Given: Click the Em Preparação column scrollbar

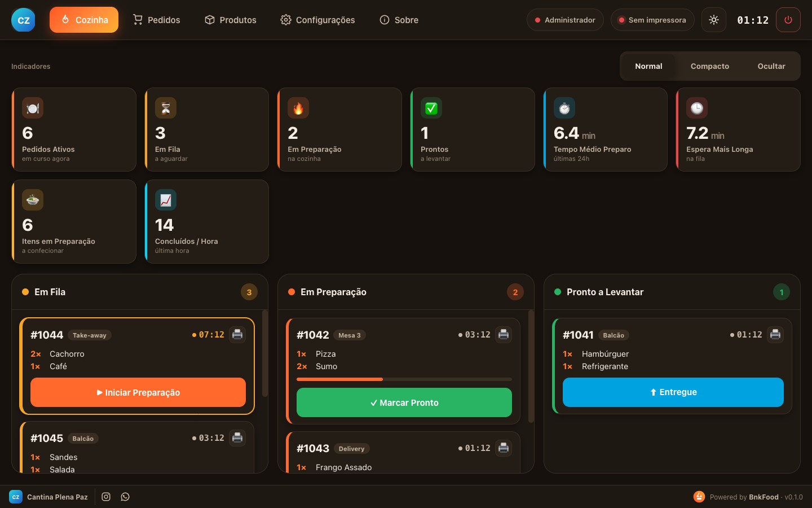Looking at the screenshot, I should [531, 366].
